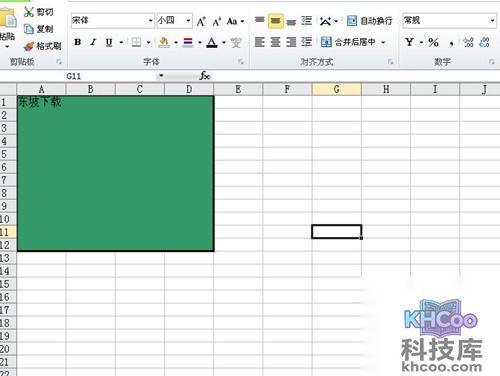Apply the fill color paint bucket
This screenshot has width=500, height=376.
tap(164, 42)
